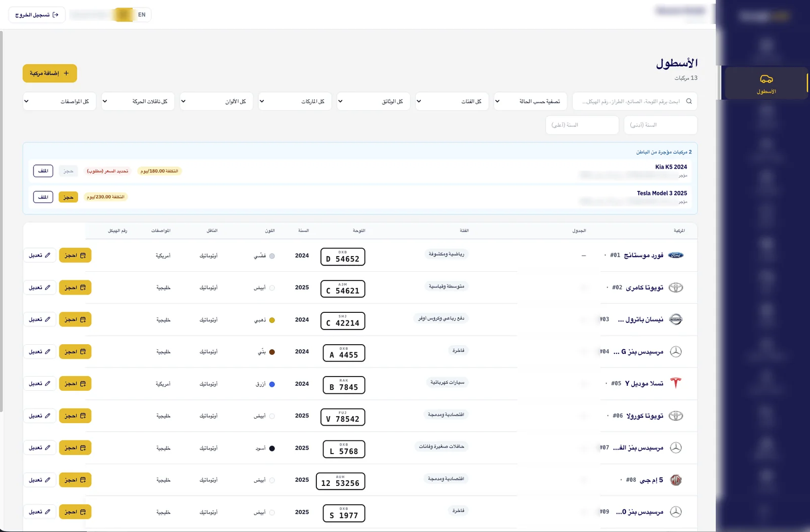Click the حافلات صغيرة وفانات category badge

[x=441, y=446]
